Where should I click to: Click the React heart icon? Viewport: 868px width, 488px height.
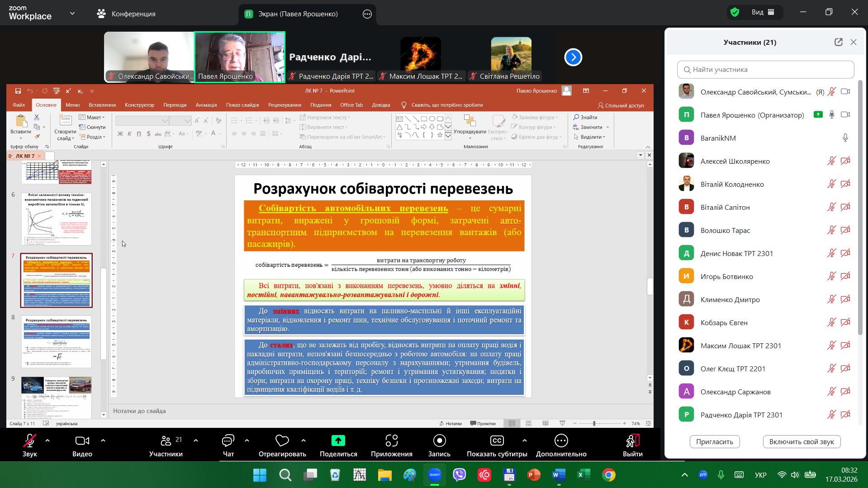click(x=282, y=441)
